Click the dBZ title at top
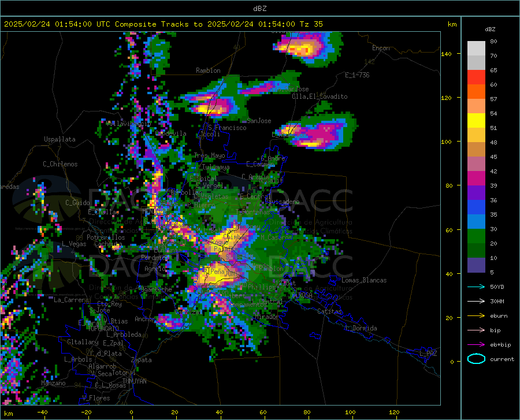520x420 pixels. coord(259,9)
